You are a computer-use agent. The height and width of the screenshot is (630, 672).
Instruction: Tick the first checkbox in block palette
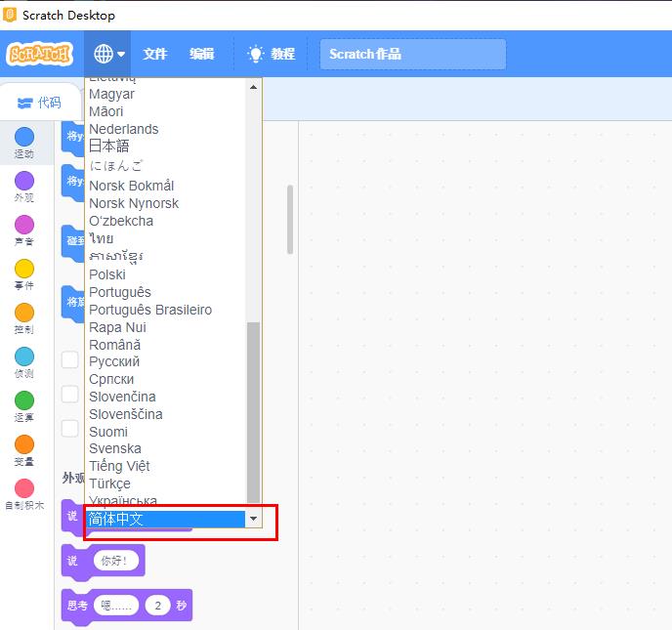[x=70, y=359]
